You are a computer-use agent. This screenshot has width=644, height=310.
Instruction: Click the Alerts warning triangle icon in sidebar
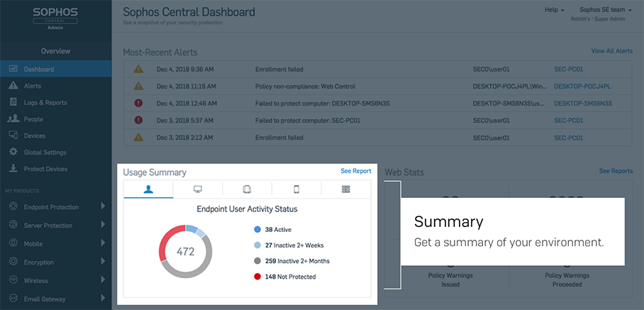[13, 85]
